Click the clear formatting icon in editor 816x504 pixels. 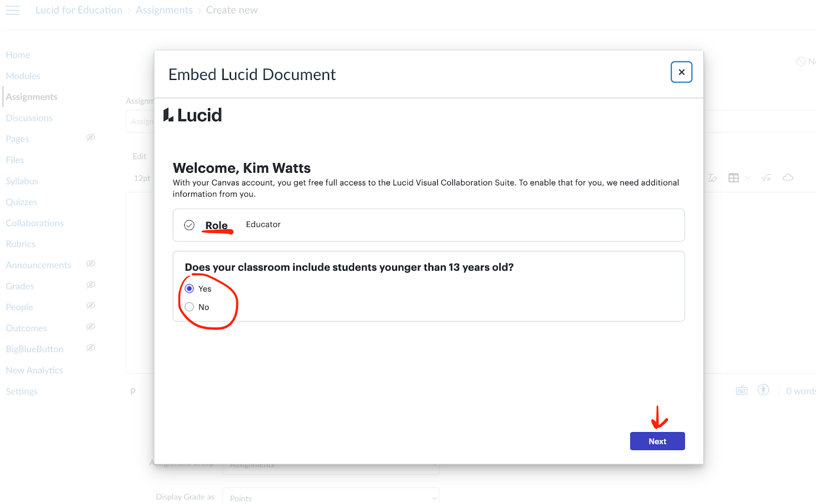point(712,178)
